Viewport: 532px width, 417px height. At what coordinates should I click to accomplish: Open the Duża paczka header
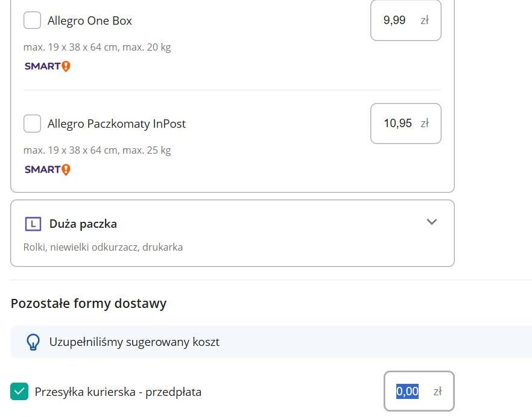pyautogui.click(x=83, y=224)
